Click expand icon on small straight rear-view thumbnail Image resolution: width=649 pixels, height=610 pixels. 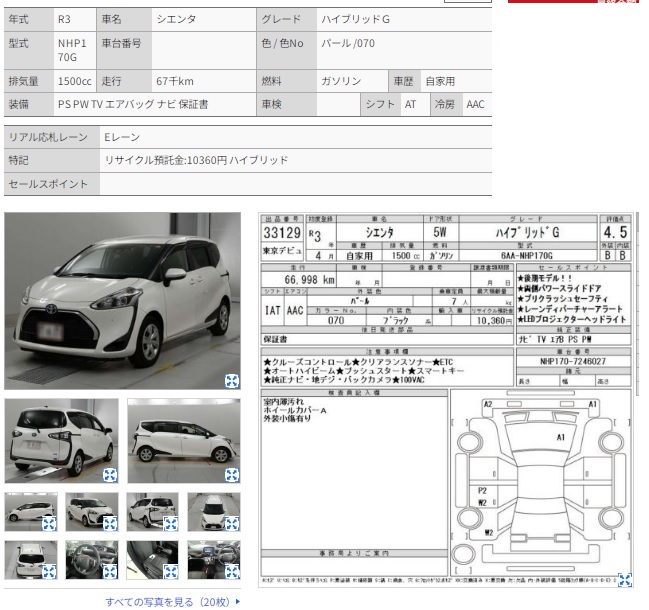(49, 572)
